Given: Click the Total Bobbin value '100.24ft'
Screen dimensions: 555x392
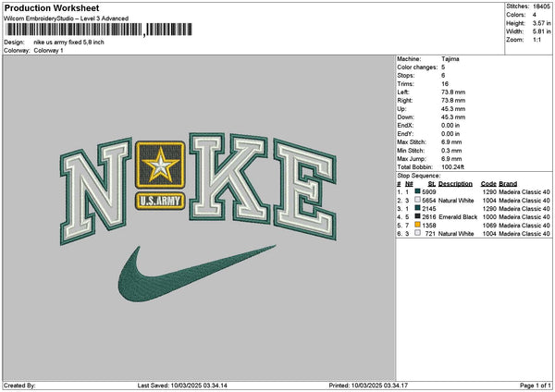Looking at the screenshot, I should (x=452, y=167).
